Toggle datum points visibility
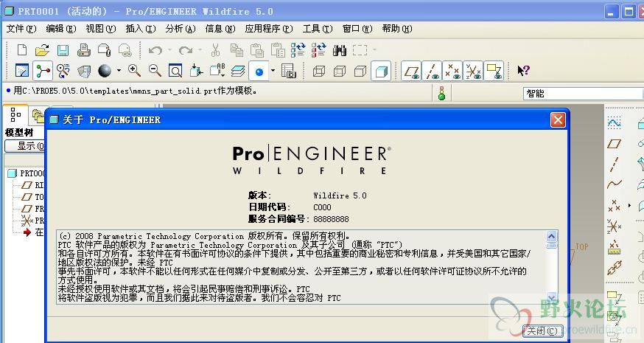The image size is (644, 343). pyautogui.click(x=452, y=71)
